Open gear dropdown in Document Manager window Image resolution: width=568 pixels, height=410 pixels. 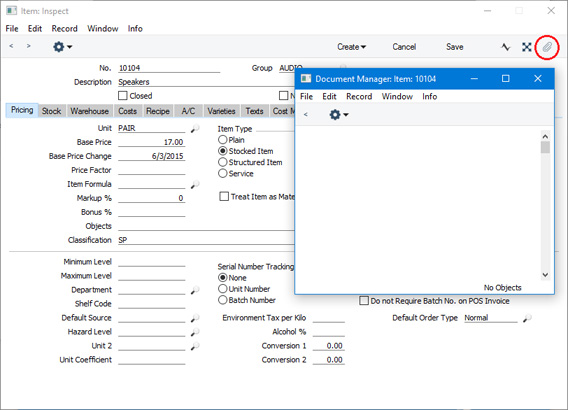point(339,115)
